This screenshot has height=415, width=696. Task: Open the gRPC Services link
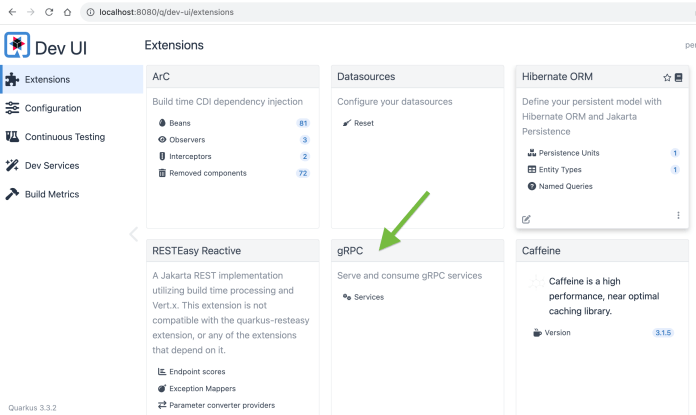(368, 297)
